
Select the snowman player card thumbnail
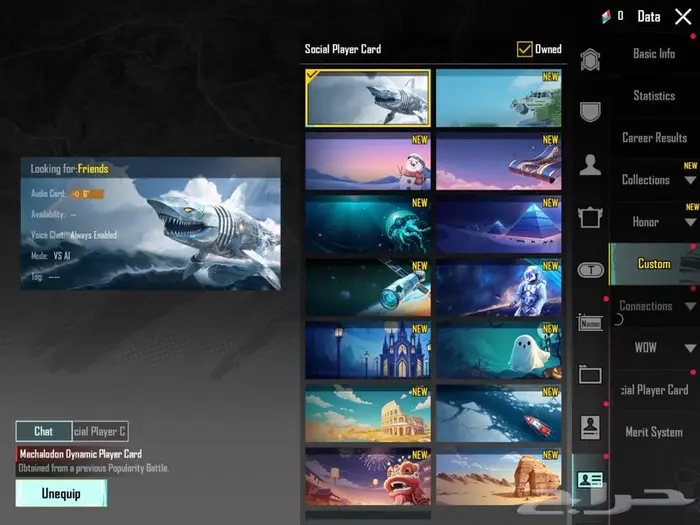pyautogui.click(x=368, y=162)
